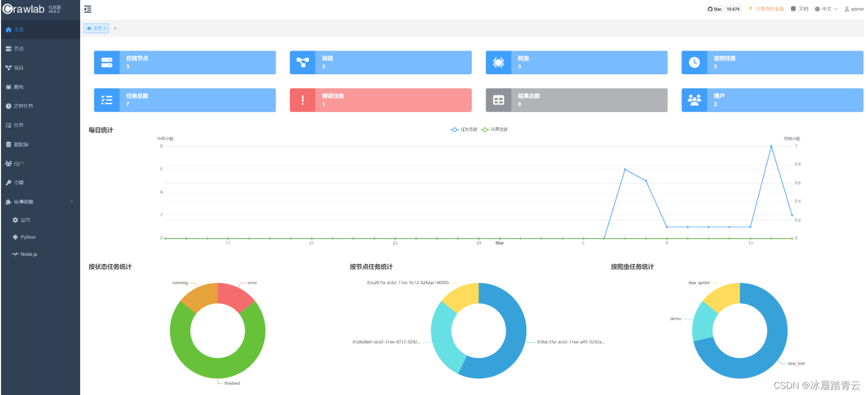Image resolution: width=868 pixels, height=395 pixels.
Task: Click the 定时任务 card clock icon
Action: coord(695,62)
